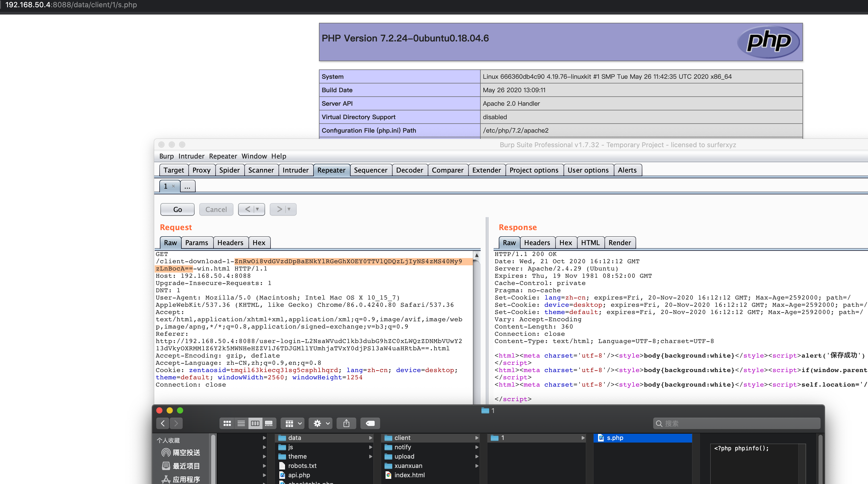Open Repeater history forward dropdown arrow
The width and height of the screenshot is (868, 484).
[x=289, y=209]
